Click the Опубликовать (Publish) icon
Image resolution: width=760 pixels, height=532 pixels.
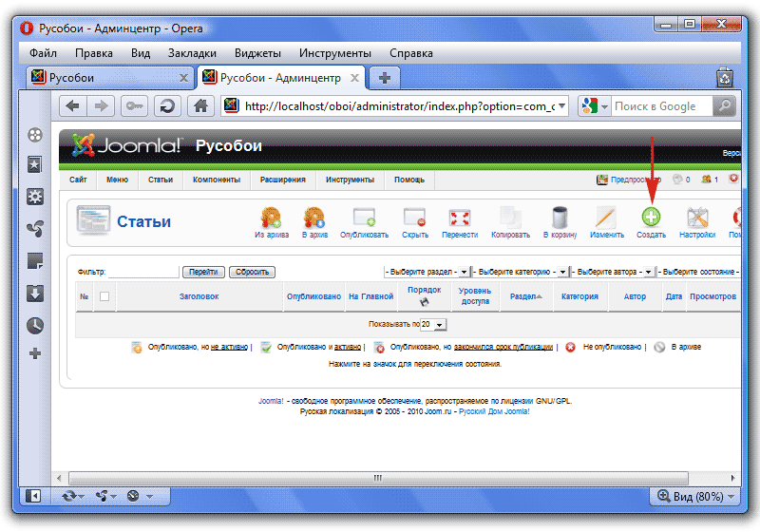pyautogui.click(x=365, y=218)
